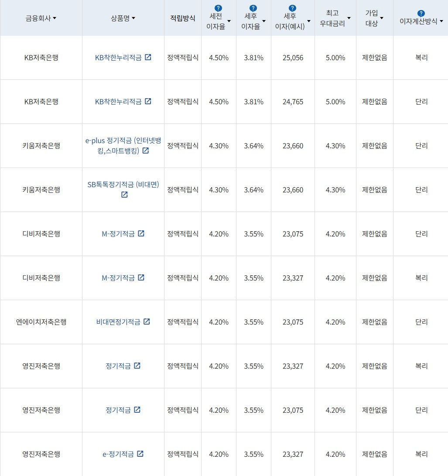This screenshot has width=448, height=476.
Task: Open the 금융회사 sort dropdown
Action: [x=56, y=18]
